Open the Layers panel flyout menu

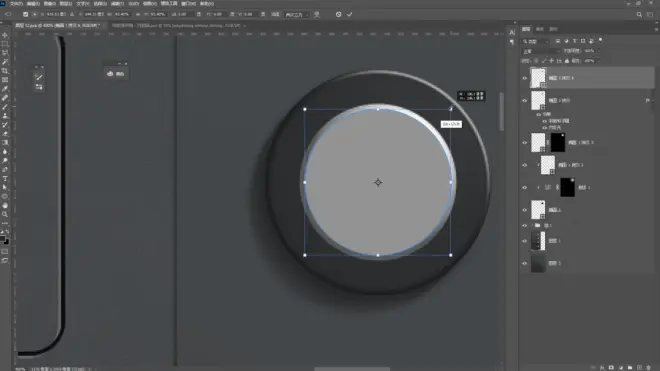coord(656,29)
